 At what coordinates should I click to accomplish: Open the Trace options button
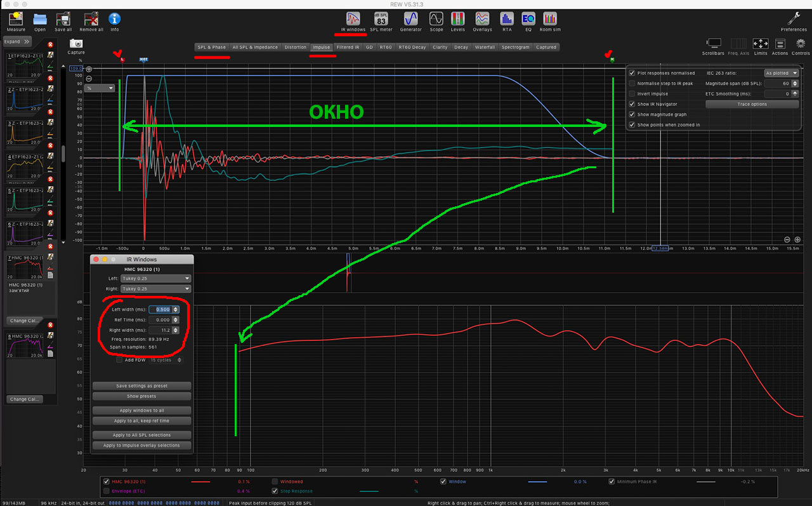[x=752, y=104]
